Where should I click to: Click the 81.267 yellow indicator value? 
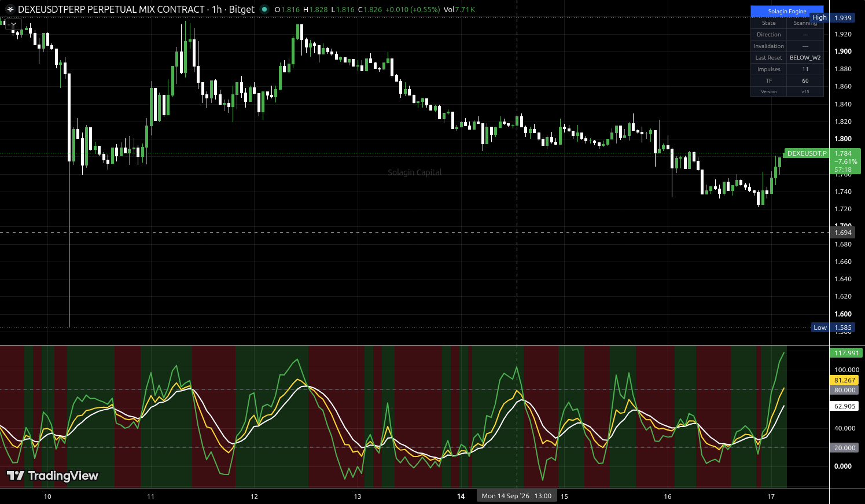pos(845,380)
